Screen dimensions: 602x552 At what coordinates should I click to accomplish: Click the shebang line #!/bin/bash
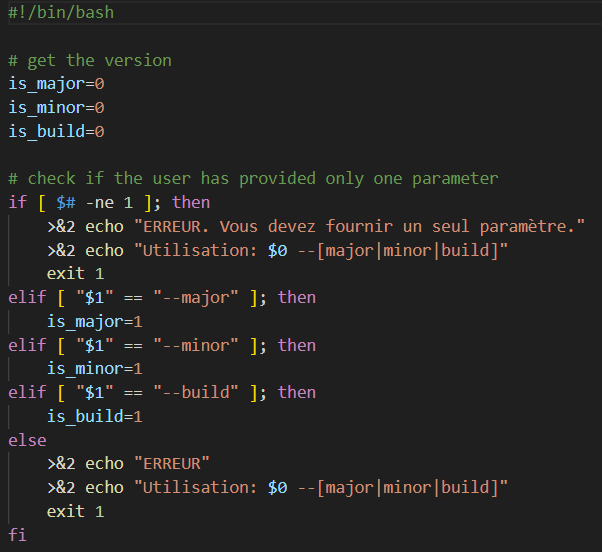(61, 13)
